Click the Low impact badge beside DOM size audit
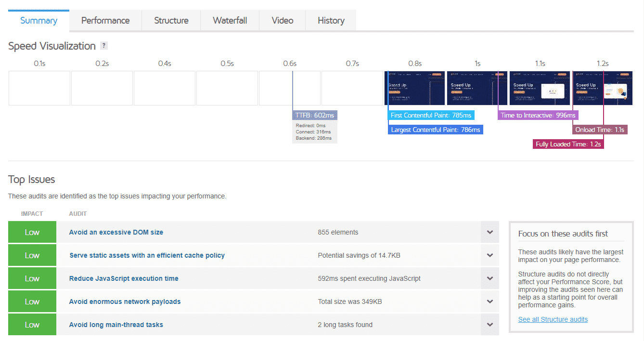This screenshot has width=644, height=341. [32, 232]
